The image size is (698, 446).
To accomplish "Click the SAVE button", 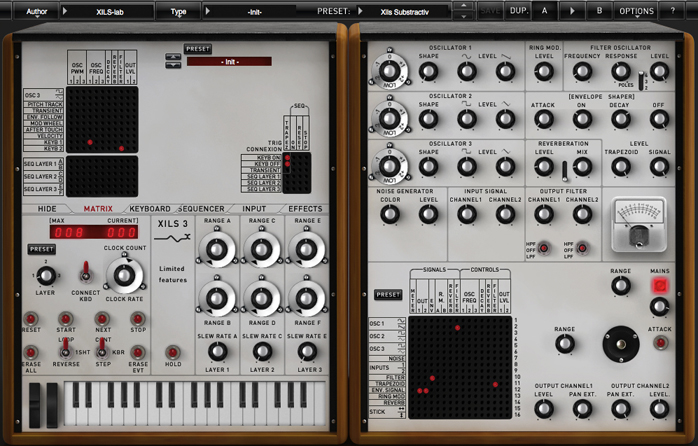I will coord(490,11).
